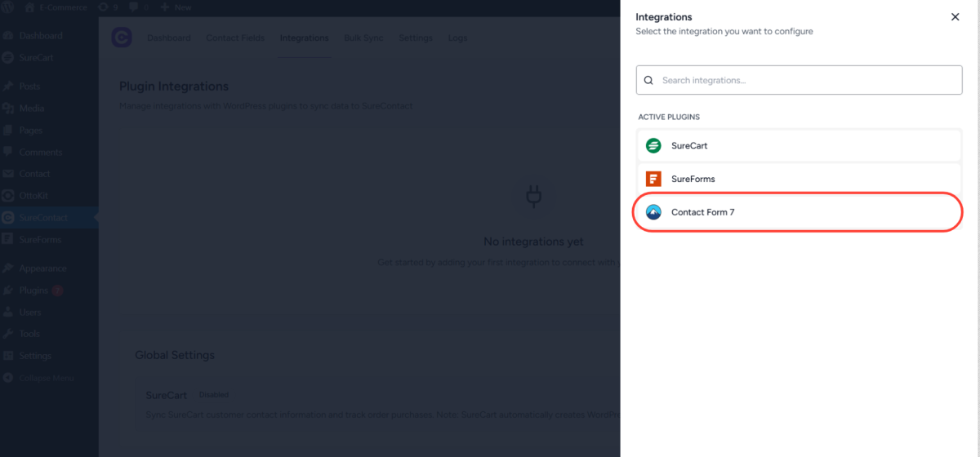Open OttoKit in the admin sidebar
Image resolution: width=980 pixels, height=457 pixels.
click(34, 196)
